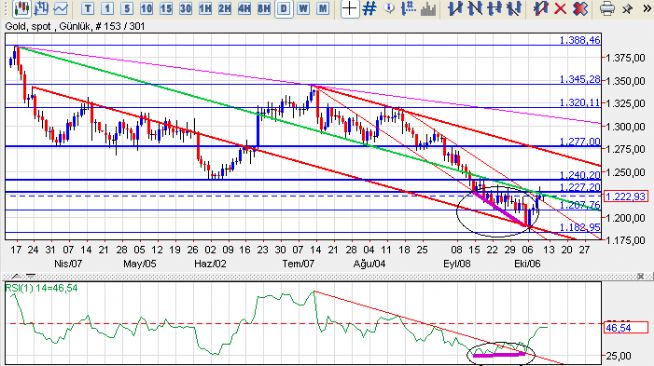Viewport: 654px width, 366px height.
Task: Activate the crosshair cursor tool
Action: 350,9
